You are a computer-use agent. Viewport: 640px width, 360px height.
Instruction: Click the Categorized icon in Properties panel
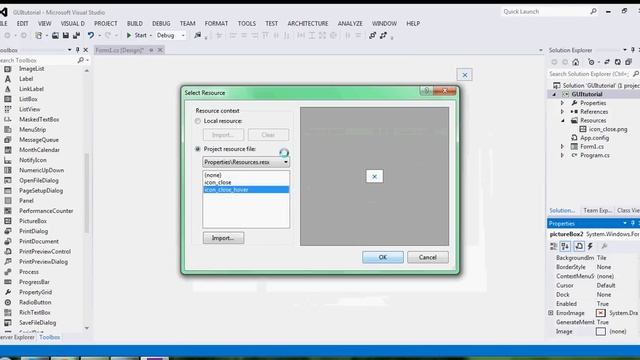pos(553,246)
